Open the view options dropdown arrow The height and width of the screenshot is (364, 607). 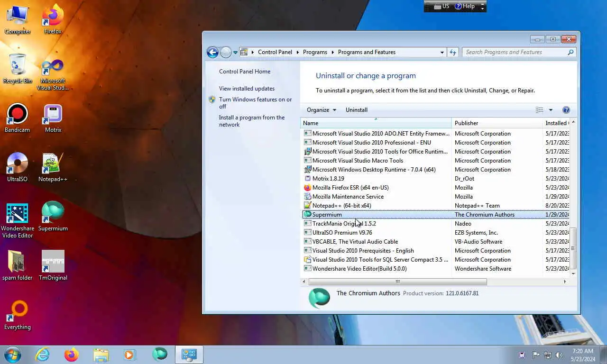(x=551, y=110)
